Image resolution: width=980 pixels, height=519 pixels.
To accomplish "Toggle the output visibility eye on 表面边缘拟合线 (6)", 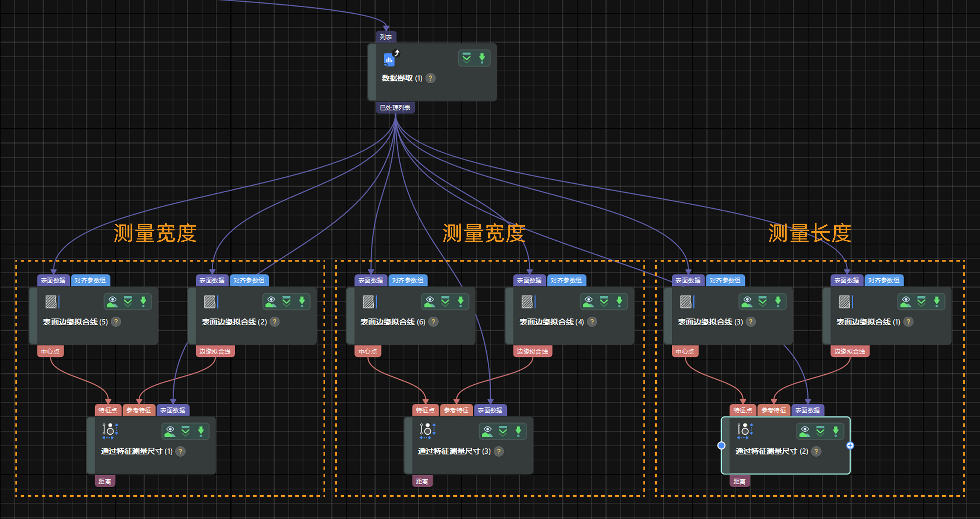I will (x=429, y=302).
